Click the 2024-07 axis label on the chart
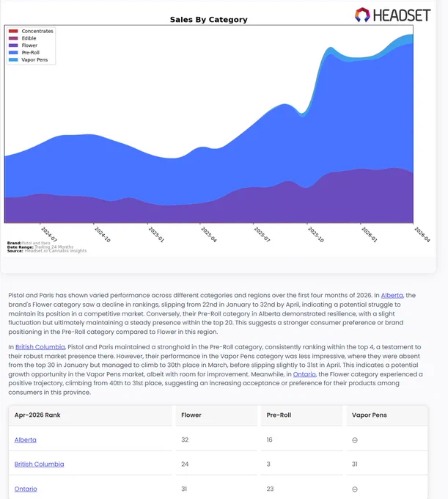 [x=49, y=234]
